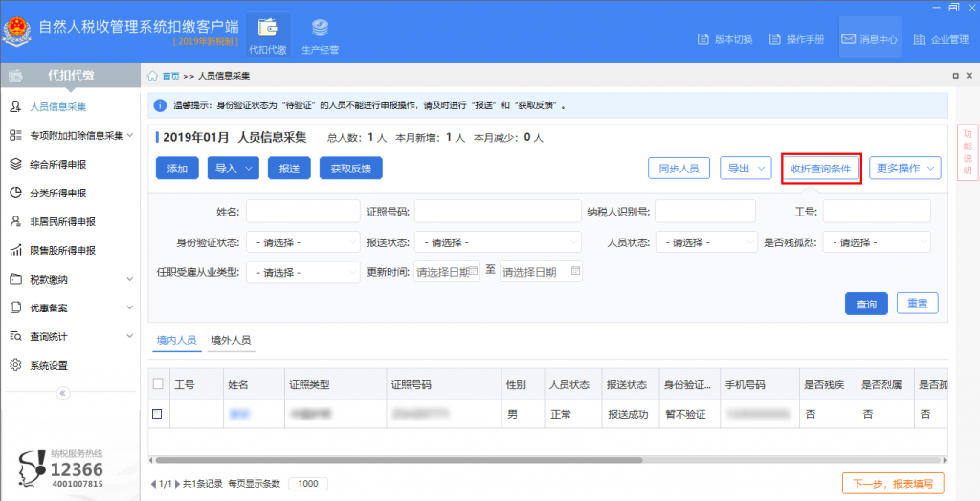Viewport: 980px width, 501px height.
Task: Tick the select-all checkbox in table header
Action: [x=158, y=384]
